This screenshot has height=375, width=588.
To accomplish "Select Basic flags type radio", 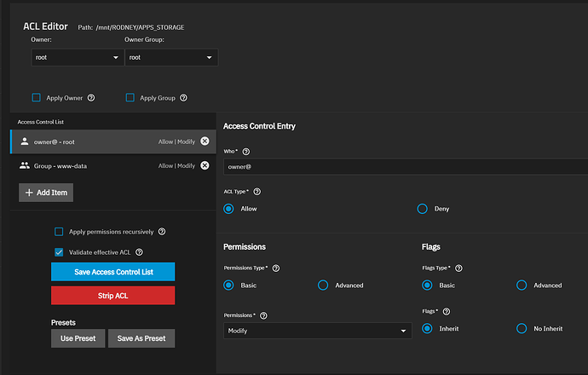I will pyautogui.click(x=427, y=286).
